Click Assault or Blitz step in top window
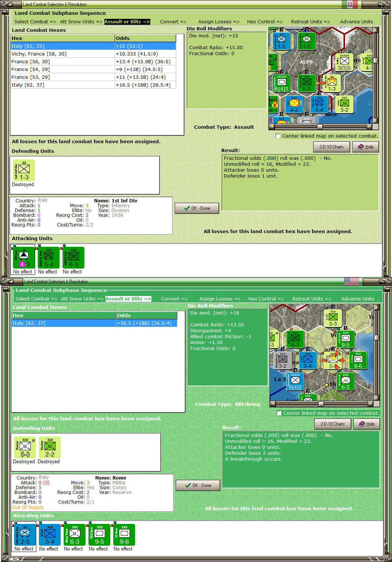Viewport: 392px width, 562px height. point(127,21)
